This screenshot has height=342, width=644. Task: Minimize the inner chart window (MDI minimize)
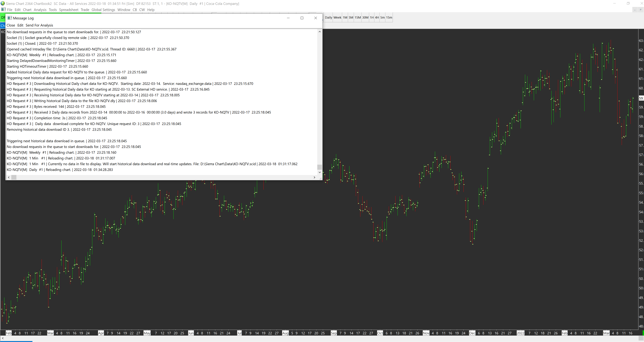click(635, 10)
